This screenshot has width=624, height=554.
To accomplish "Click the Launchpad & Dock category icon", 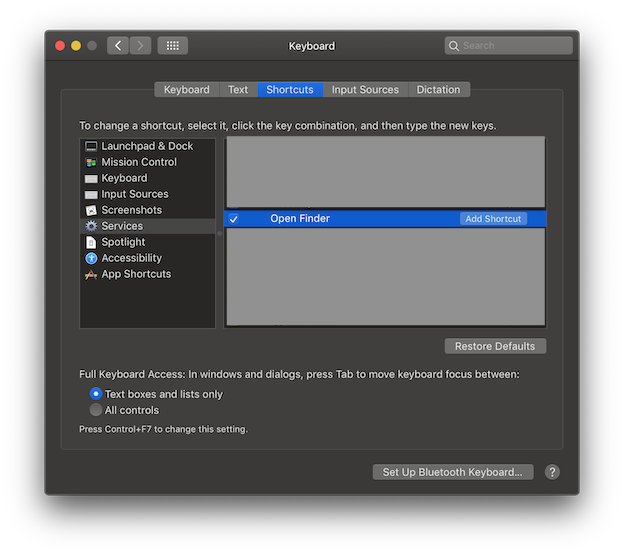I will click(91, 146).
